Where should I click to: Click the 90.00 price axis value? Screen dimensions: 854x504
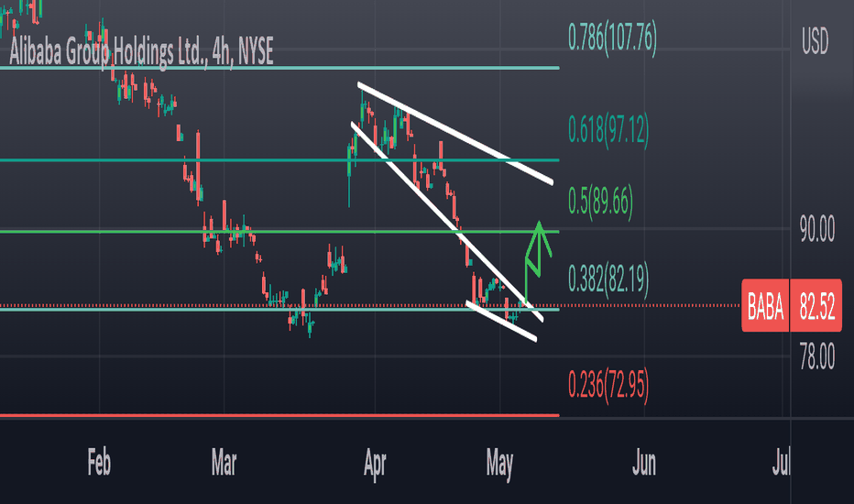[817, 229]
